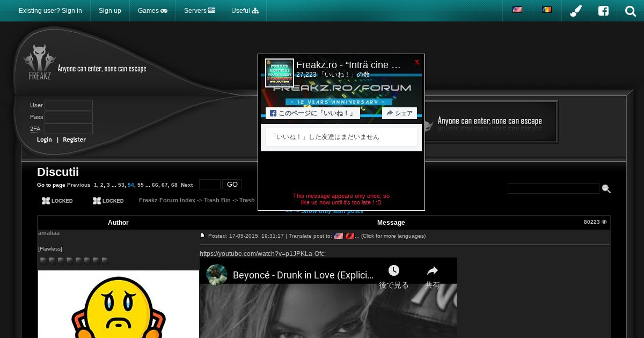Image resolution: width=644 pixels, height=338 pixels.
Task: Click the Share arrow icon on video
Action: pos(433,270)
